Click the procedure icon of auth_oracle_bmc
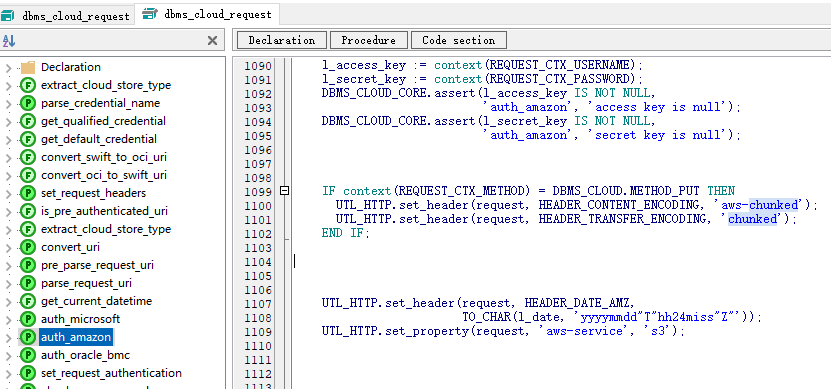 click(x=28, y=356)
